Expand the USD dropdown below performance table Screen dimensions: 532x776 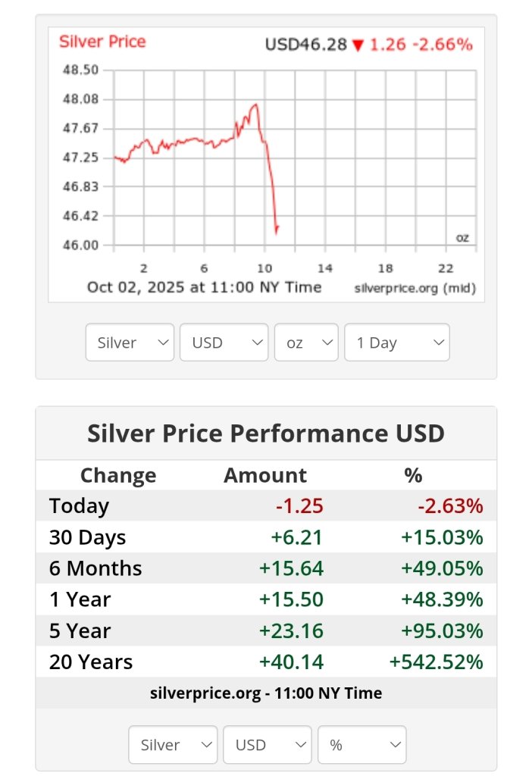coord(267,745)
